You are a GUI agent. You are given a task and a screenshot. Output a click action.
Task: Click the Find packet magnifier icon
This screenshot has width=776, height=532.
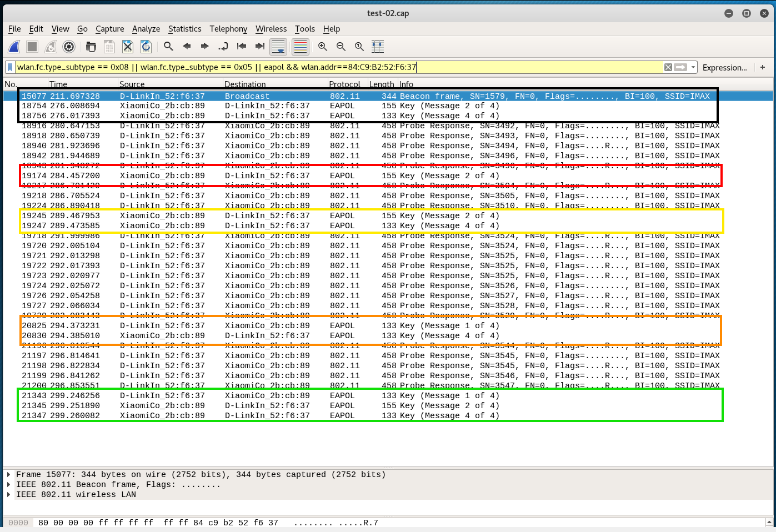168,47
